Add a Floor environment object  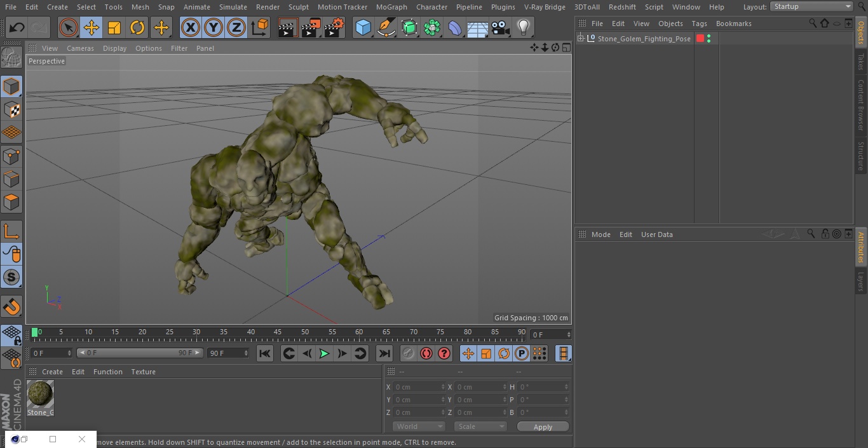tap(478, 27)
